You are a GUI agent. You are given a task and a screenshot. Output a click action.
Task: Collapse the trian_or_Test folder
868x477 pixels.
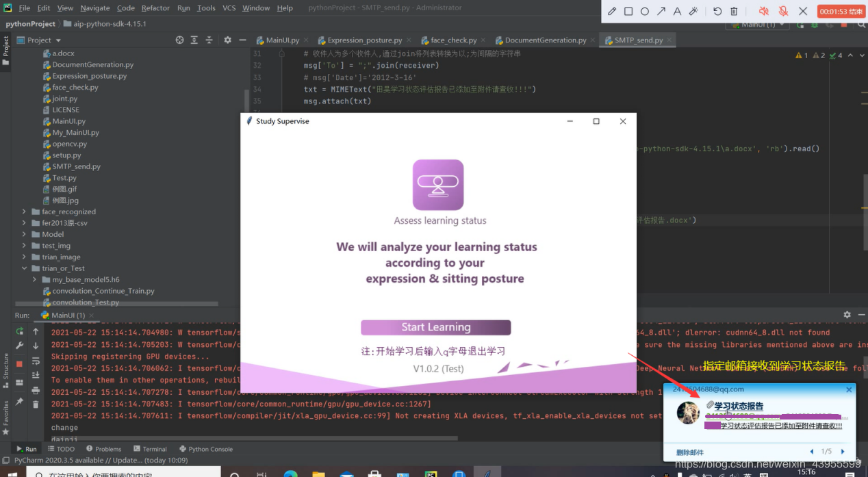point(25,268)
